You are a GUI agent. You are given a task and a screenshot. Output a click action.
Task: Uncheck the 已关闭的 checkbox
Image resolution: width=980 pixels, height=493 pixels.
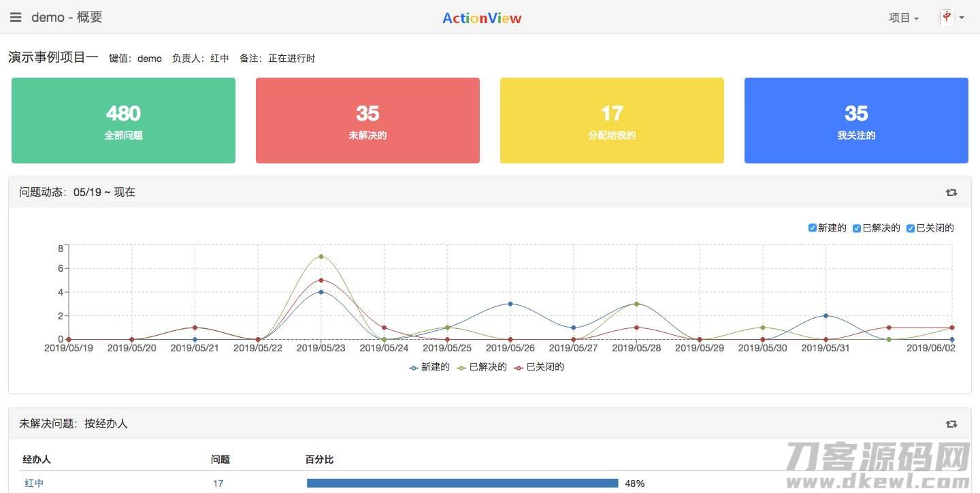coord(911,228)
